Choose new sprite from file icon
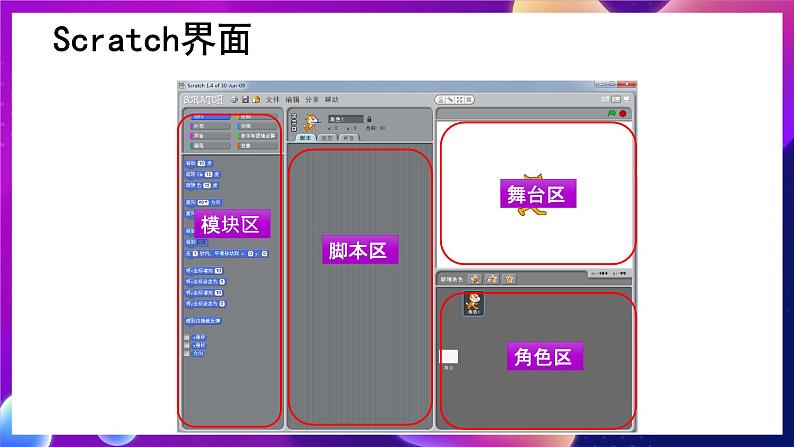Viewport: 794px width, 447px height. point(492,279)
